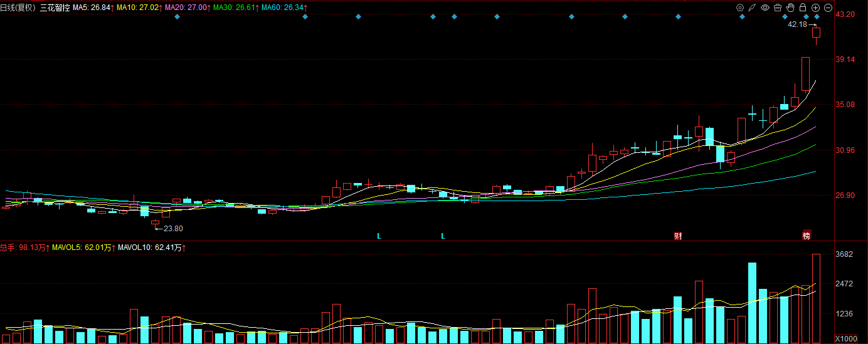
Task: Click the 榜 ranking list marker
Action: (x=807, y=236)
